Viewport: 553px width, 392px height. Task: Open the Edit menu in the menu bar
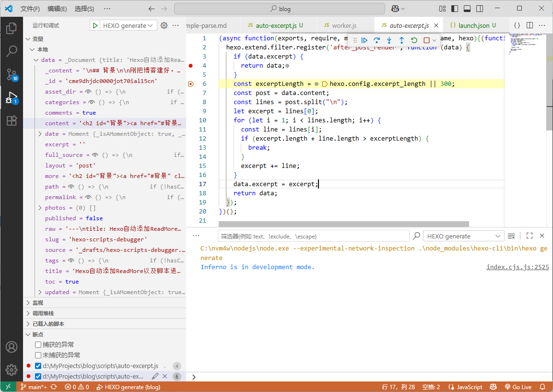coord(57,9)
